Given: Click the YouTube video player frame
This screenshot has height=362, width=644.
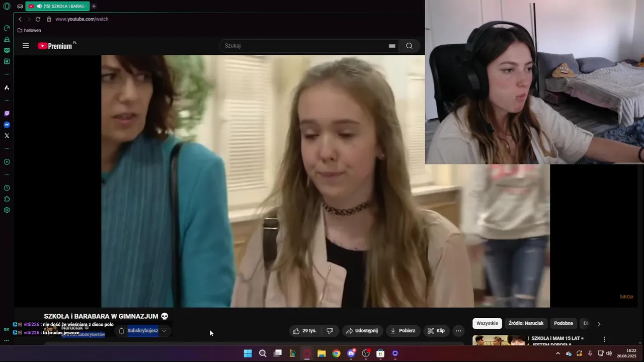Looking at the screenshot, I should (x=325, y=181).
